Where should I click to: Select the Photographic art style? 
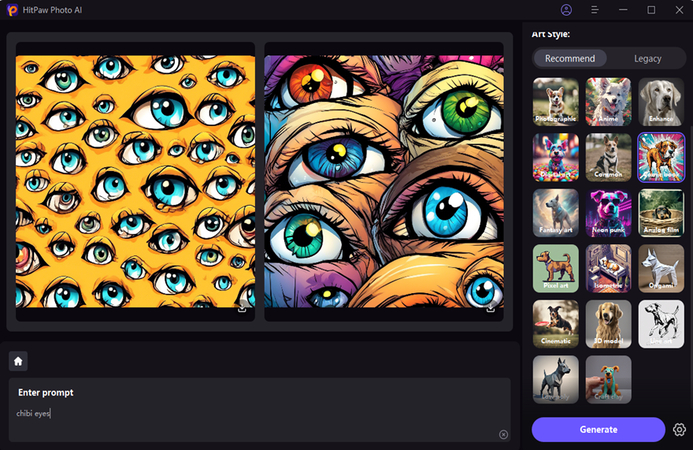click(556, 102)
